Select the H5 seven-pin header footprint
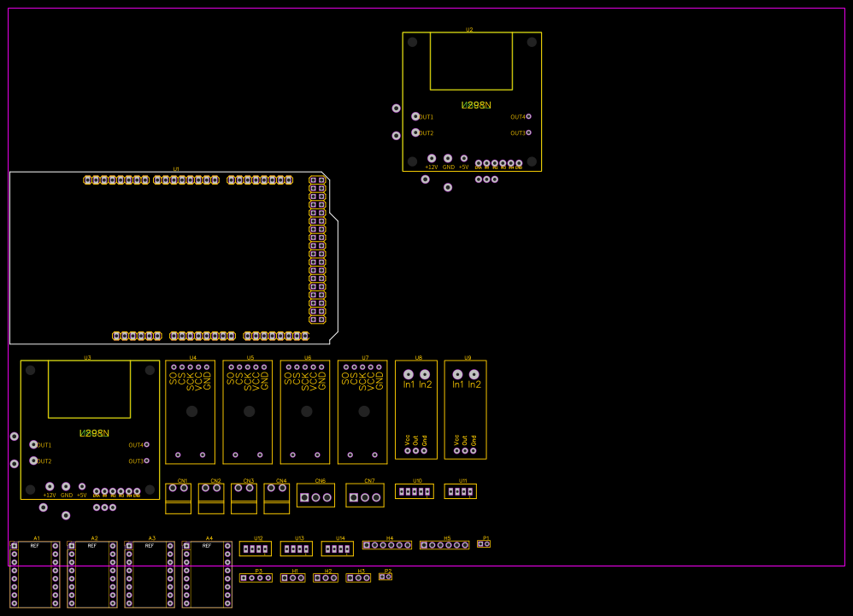Viewport: 853px width, 616px height. (444, 544)
